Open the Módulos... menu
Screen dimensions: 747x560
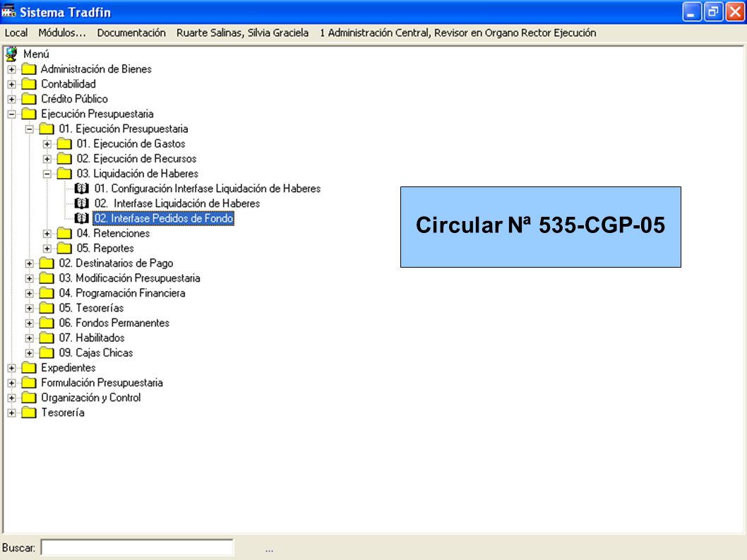coord(62,33)
